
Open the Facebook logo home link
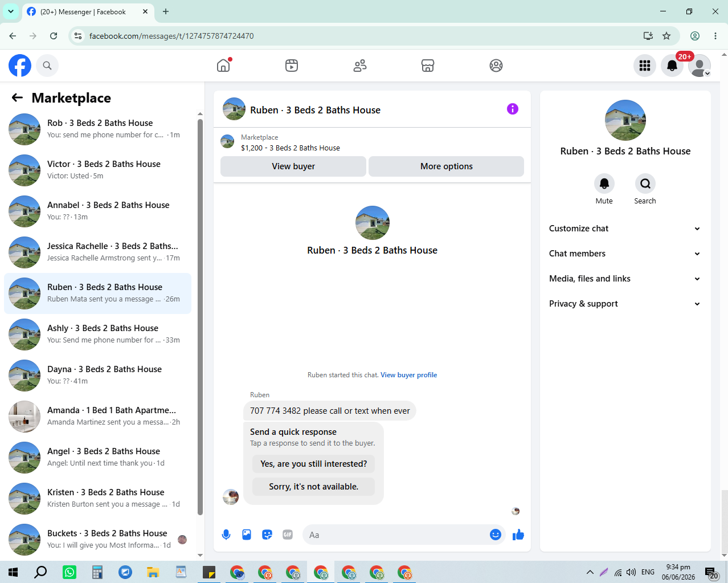tap(20, 66)
